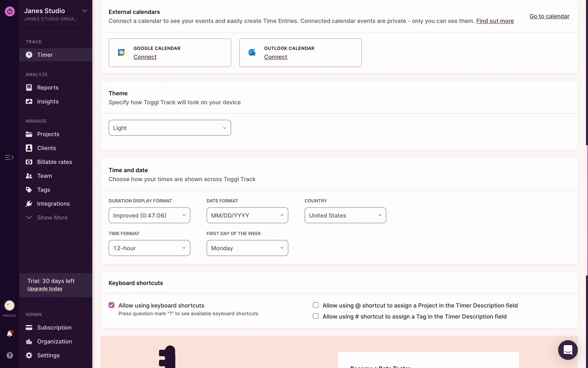Click the Go to calendar link
The image size is (588, 368).
(x=549, y=16)
